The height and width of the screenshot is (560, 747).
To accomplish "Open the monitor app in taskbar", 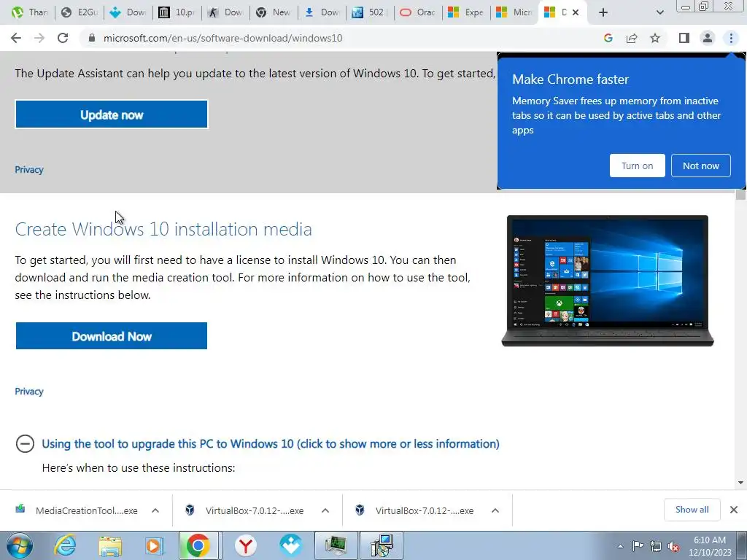I will 336,545.
